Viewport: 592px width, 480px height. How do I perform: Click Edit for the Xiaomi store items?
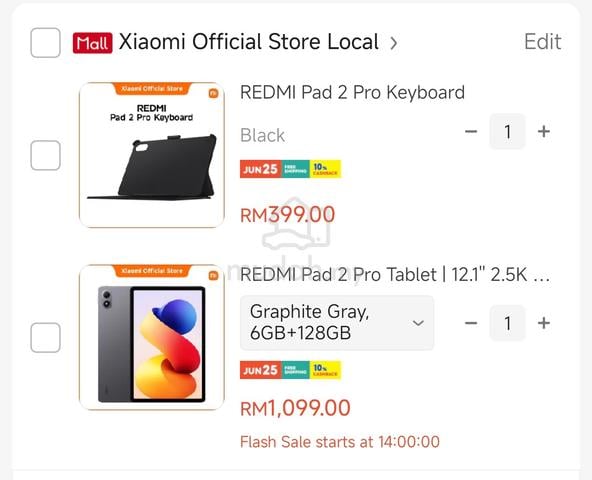coord(543,42)
